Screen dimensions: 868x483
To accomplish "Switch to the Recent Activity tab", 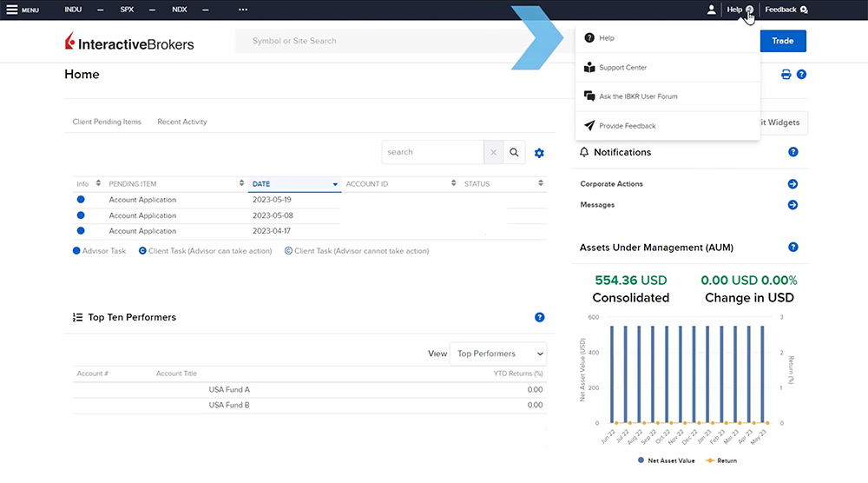I will pos(182,122).
